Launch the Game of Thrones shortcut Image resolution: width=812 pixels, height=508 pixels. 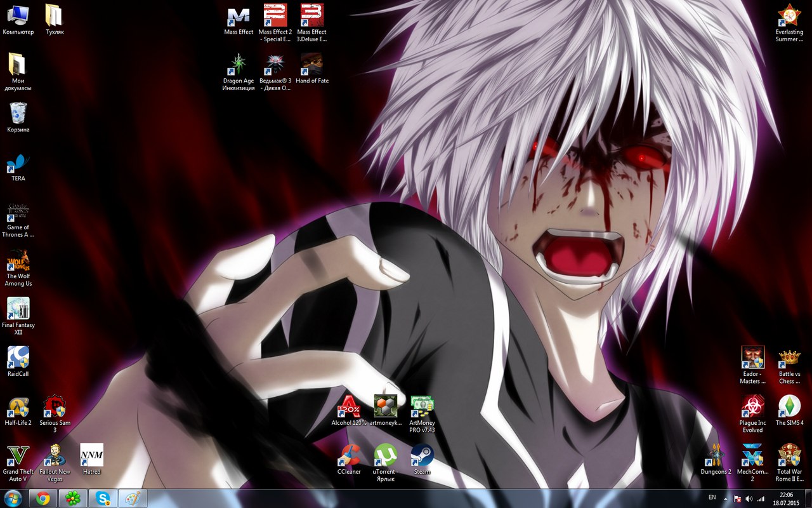coord(18,219)
